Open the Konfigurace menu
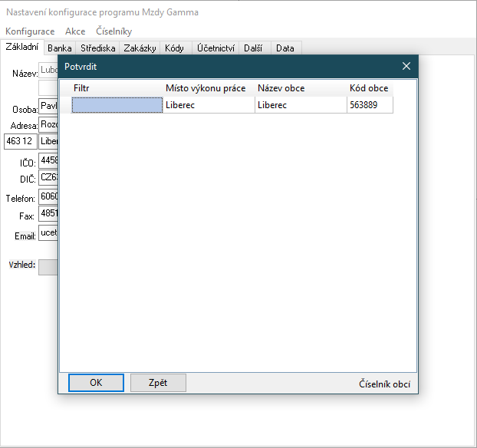The image size is (477, 448). (30, 31)
